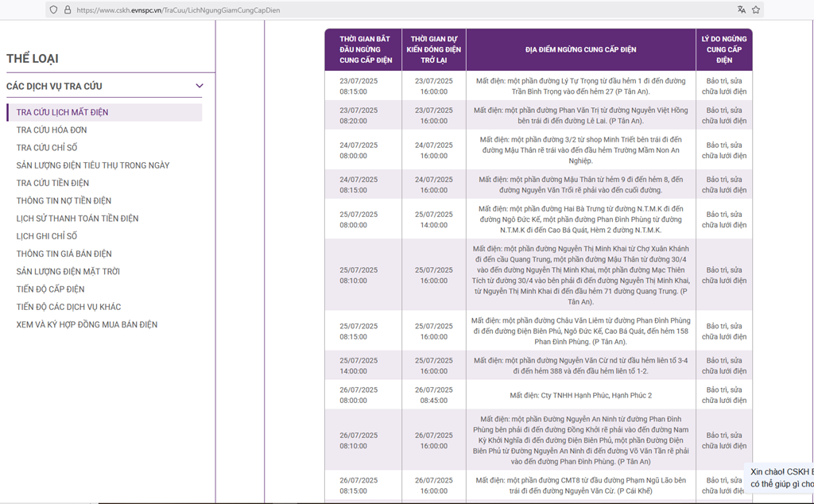Click THỜI GIAN BẮT ĐẦU NGỪNG column header

[363, 49]
